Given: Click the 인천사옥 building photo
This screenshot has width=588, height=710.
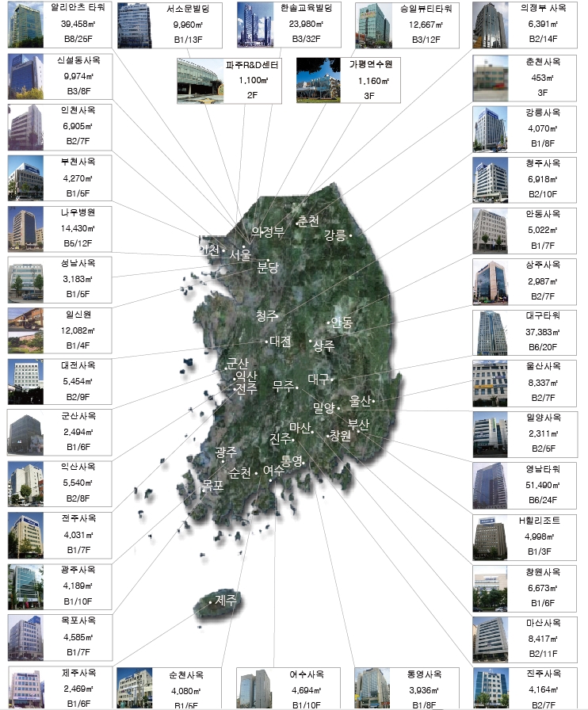Looking at the screenshot, I should tap(26, 128).
